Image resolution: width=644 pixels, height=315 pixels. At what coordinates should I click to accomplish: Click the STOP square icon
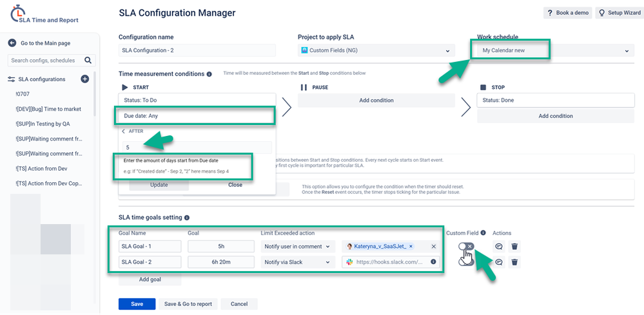click(x=483, y=88)
